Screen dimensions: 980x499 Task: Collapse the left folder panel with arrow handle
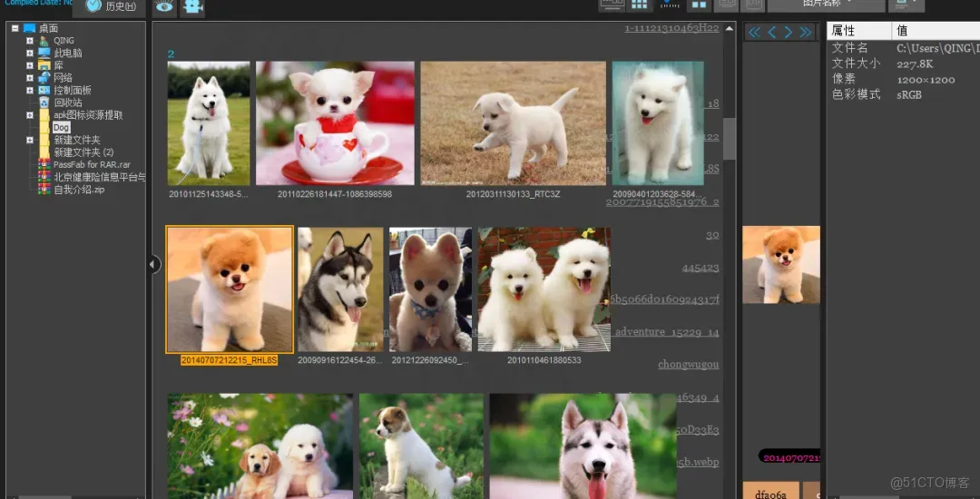(x=153, y=264)
